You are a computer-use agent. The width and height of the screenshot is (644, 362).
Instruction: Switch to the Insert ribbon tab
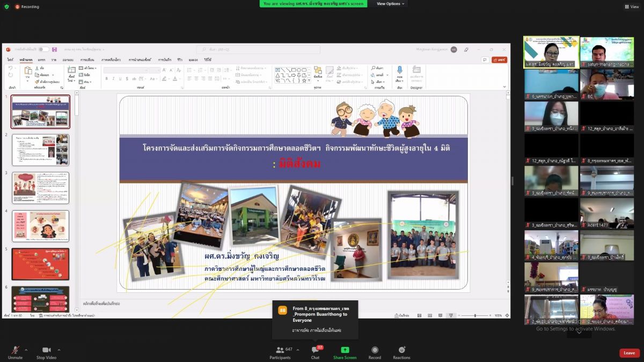click(x=41, y=60)
